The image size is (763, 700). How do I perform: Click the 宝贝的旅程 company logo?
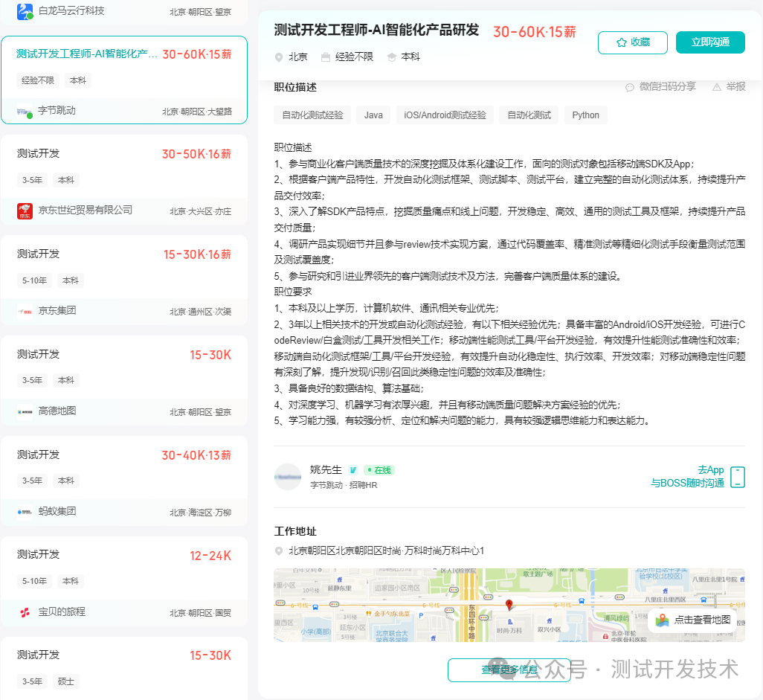click(x=25, y=612)
